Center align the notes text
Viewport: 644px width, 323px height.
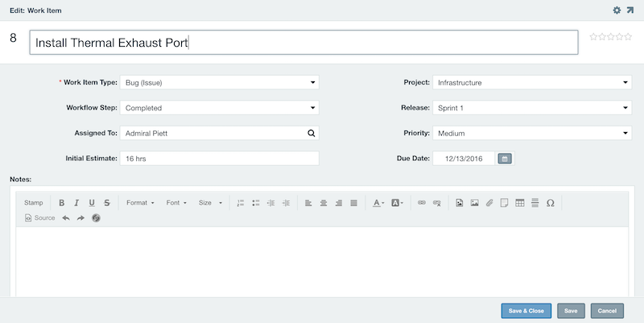click(324, 203)
